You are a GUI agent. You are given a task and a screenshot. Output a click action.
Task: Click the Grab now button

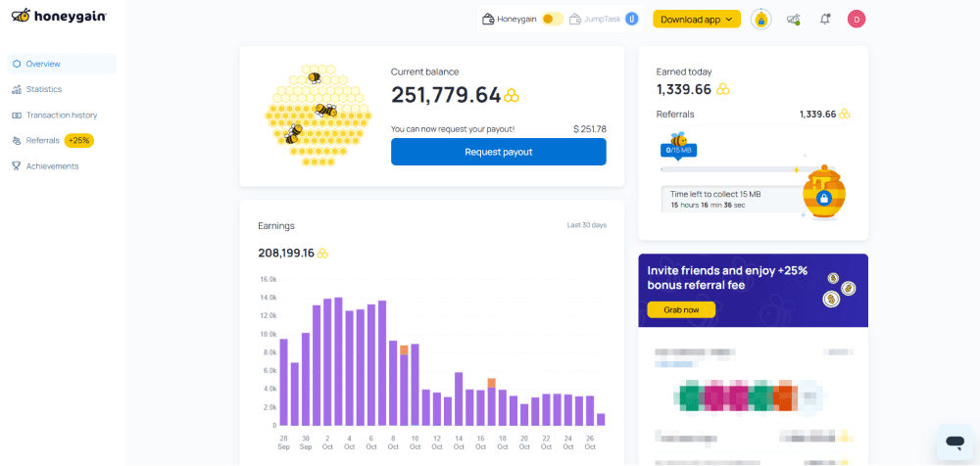click(681, 309)
